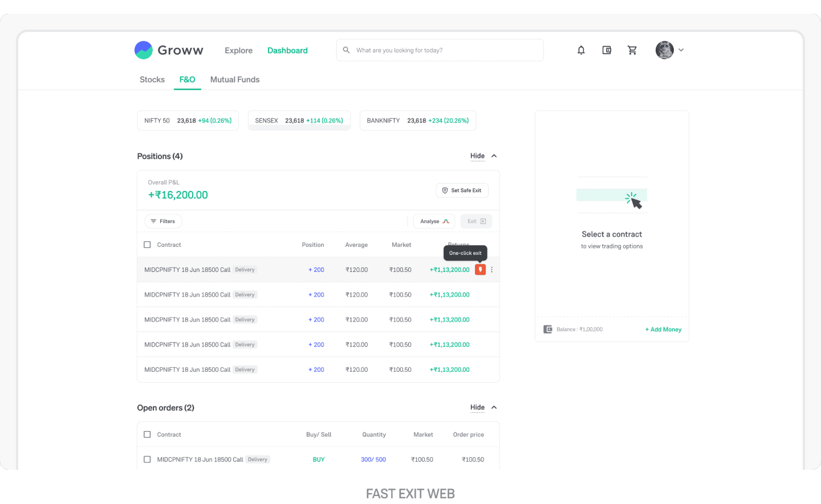Click the Set Safe Exit button
Screen dimensions: 821x504
pos(462,190)
